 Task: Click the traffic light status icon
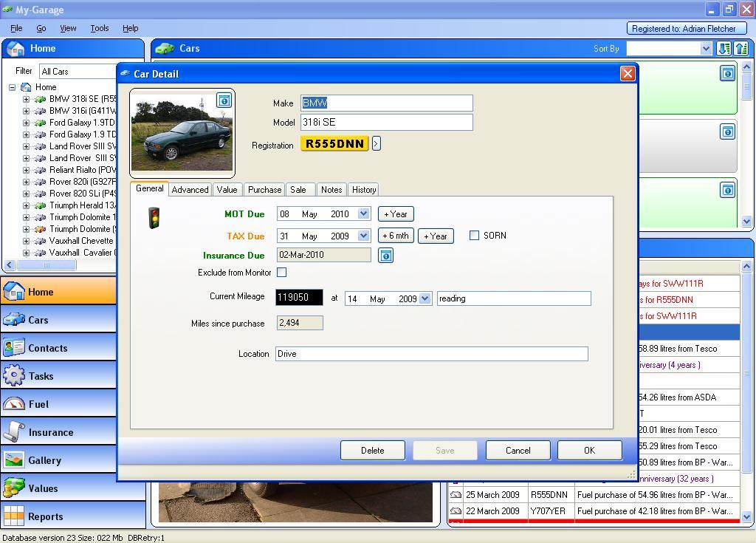154,217
